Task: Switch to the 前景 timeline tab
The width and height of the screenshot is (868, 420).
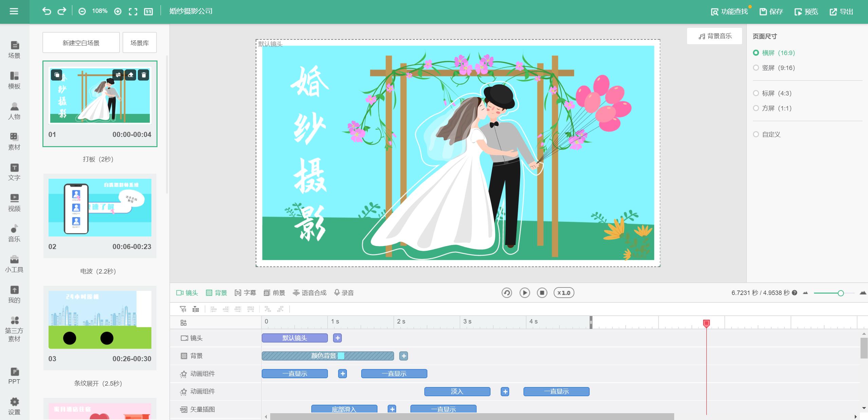Action: [274, 293]
